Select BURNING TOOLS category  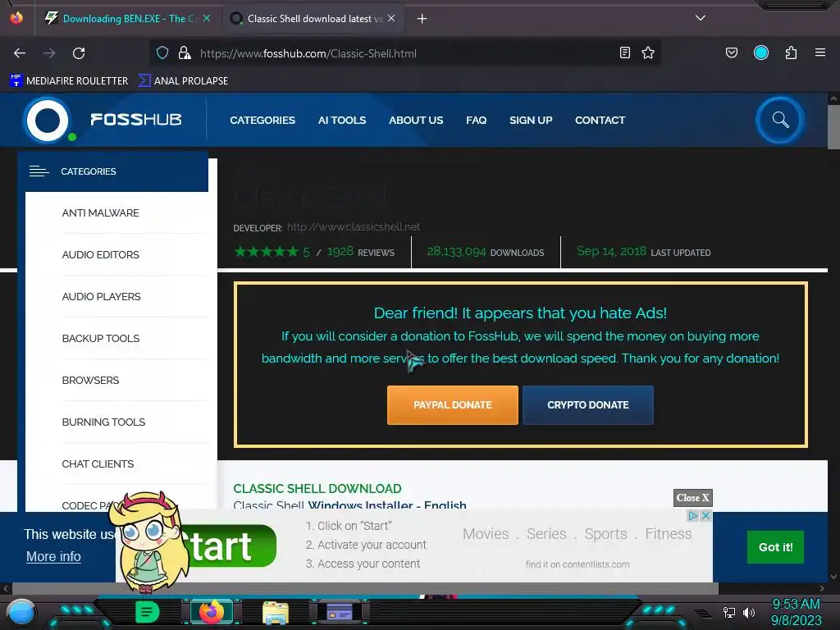103,422
